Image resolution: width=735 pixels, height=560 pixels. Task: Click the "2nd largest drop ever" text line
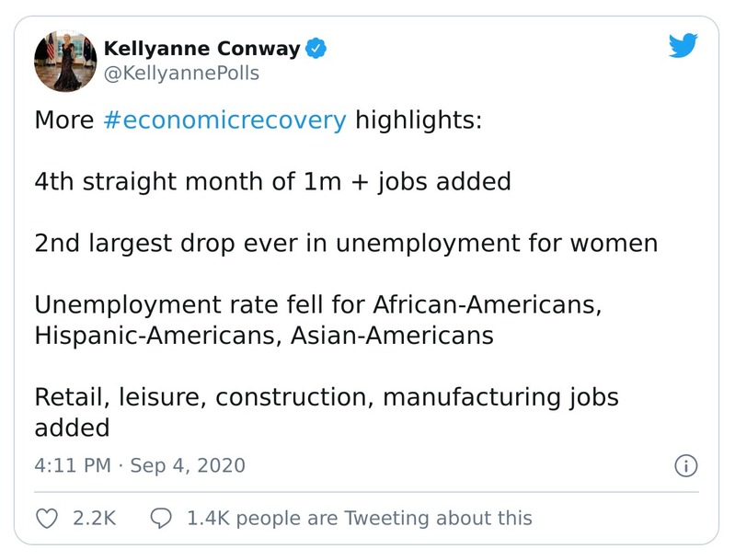click(346, 244)
